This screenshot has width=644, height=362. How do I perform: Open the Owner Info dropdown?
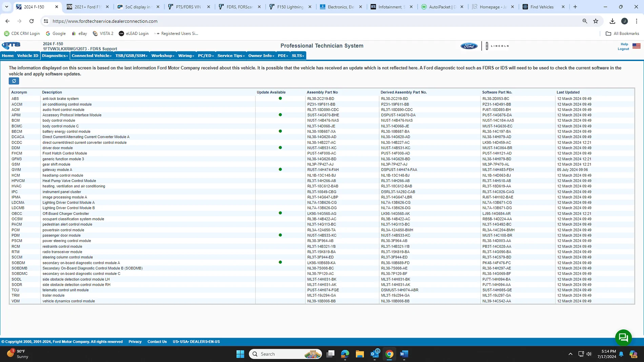261,56
